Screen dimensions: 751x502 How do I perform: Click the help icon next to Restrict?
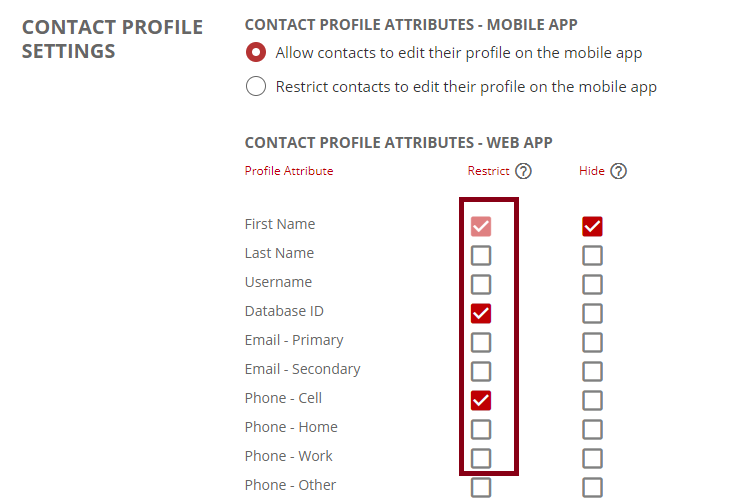tap(523, 171)
